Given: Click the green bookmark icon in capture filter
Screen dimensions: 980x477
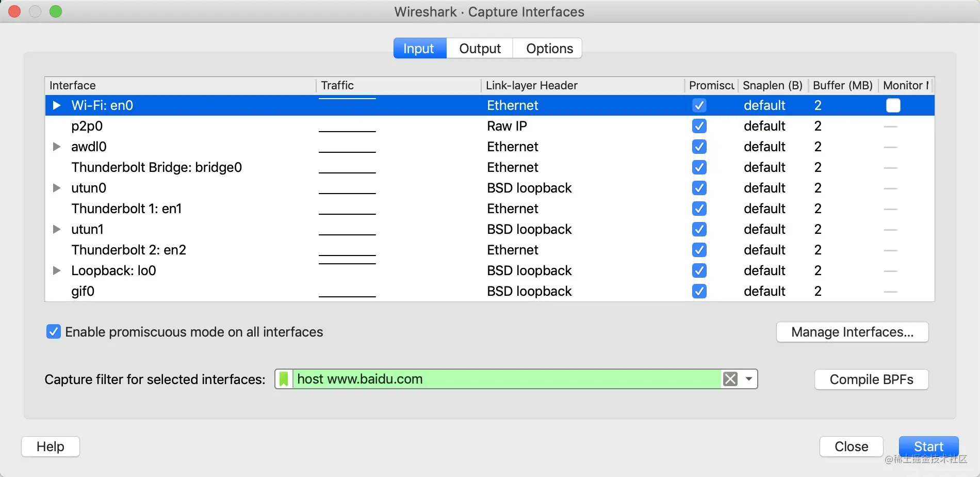Looking at the screenshot, I should coord(284,379).
